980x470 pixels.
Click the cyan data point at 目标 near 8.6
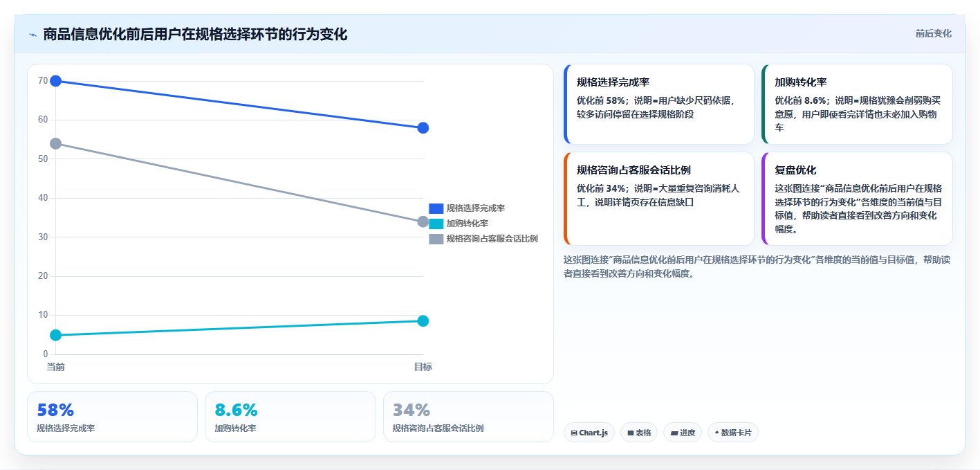point(423,320)
